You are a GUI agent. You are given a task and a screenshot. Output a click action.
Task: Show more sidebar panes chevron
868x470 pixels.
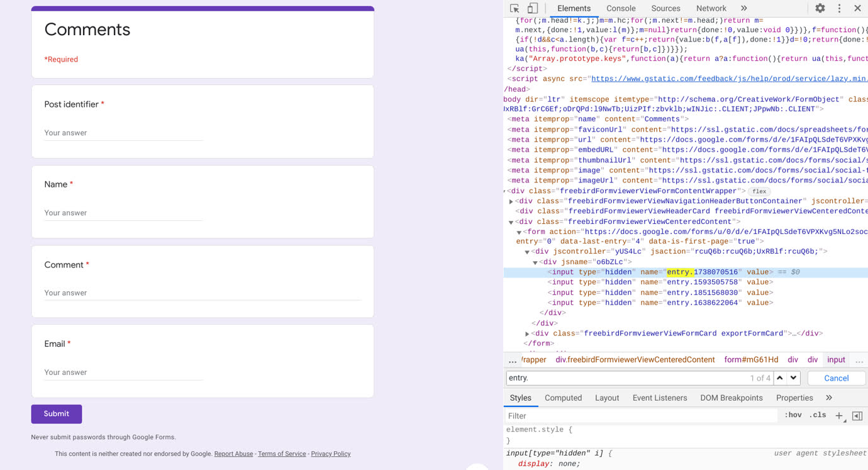(829, 398)
